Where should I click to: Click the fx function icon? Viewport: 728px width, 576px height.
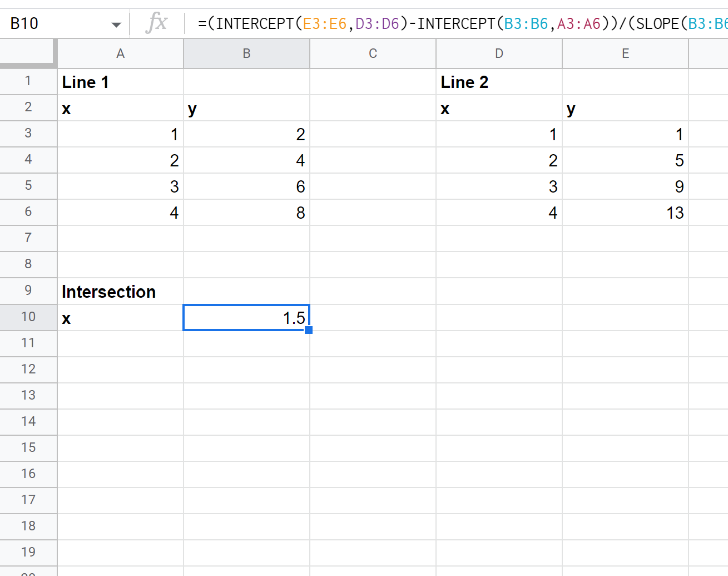(157, 23)
